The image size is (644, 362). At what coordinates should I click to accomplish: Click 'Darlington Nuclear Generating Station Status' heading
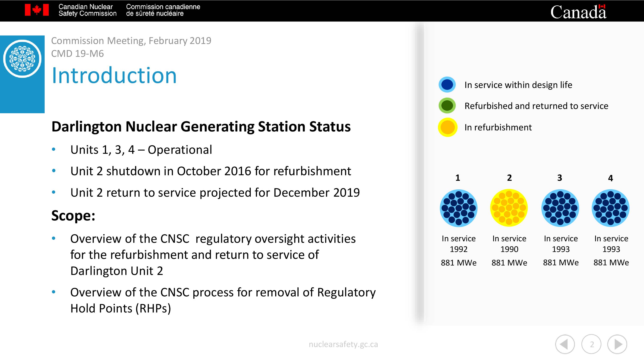click(201, 126)
